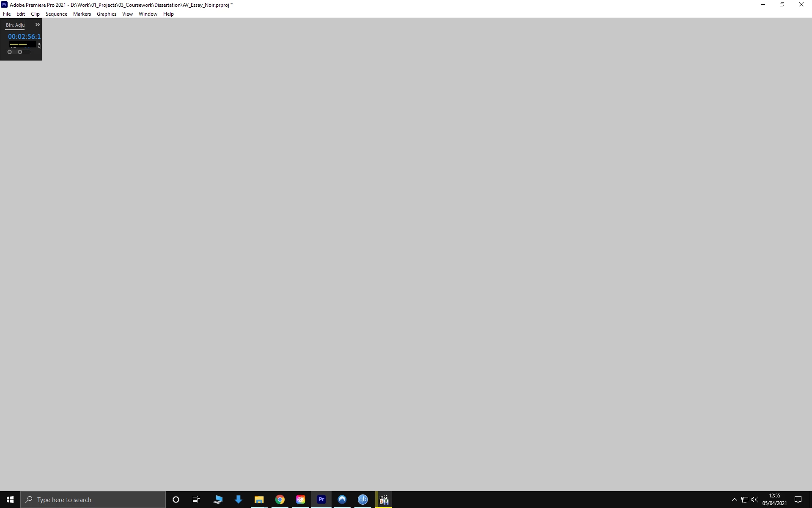Open the Premiere Pro taskbar icon
Screen dimensions: 812x508
321,500
